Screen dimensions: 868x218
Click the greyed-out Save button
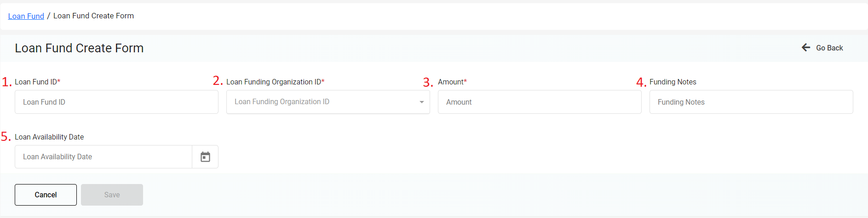pos(112,195)
